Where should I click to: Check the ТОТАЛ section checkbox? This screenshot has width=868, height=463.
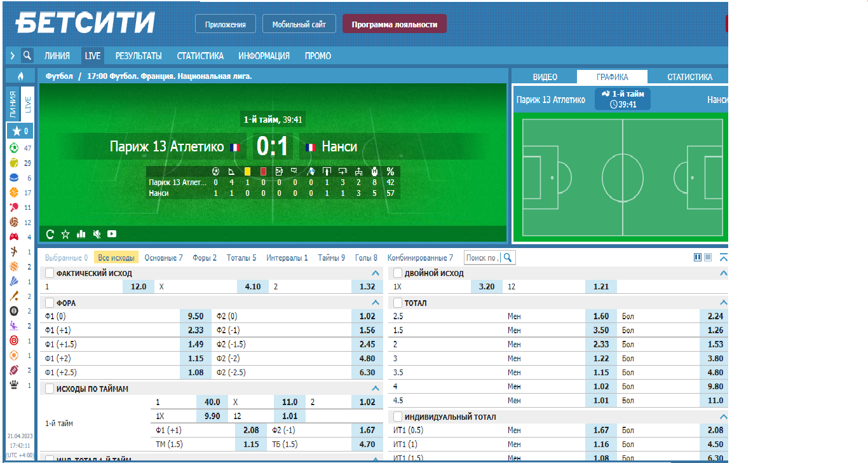398,303
